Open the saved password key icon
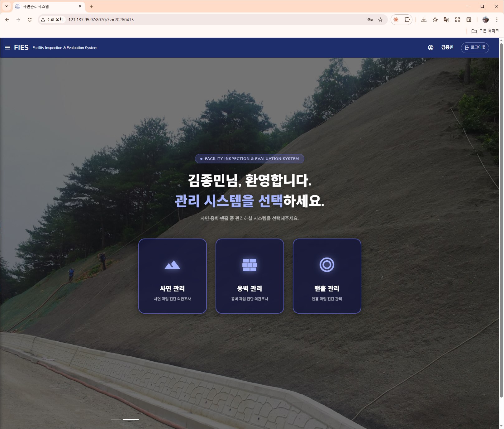This screenshot has width=504, height=429. (370, 20)
